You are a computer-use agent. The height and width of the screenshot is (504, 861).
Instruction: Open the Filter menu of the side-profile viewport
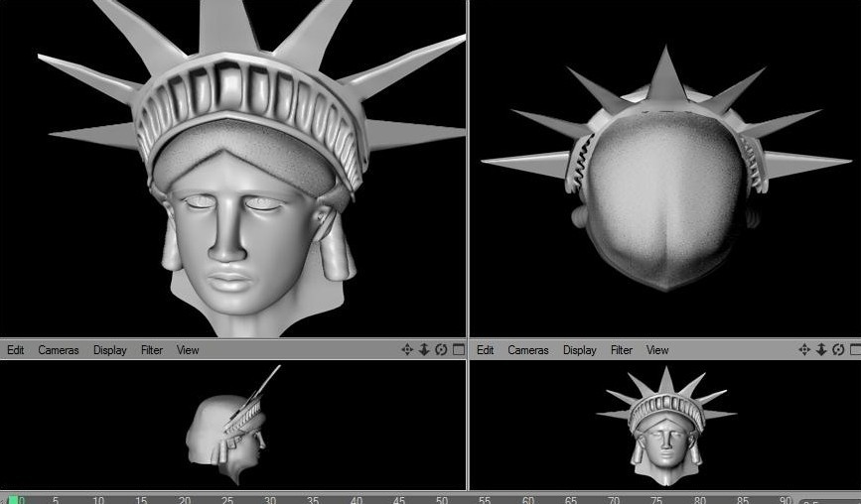(x=152, y=350)
